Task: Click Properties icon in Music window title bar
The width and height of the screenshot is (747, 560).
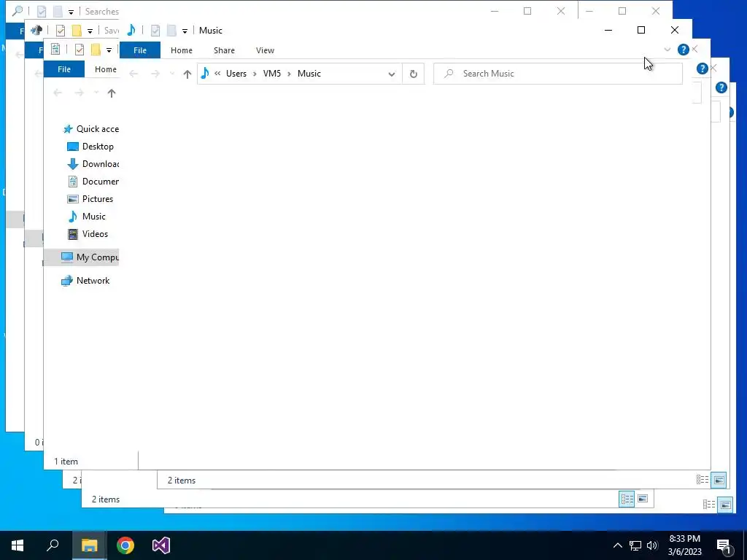Action: [x=155, y=31]
